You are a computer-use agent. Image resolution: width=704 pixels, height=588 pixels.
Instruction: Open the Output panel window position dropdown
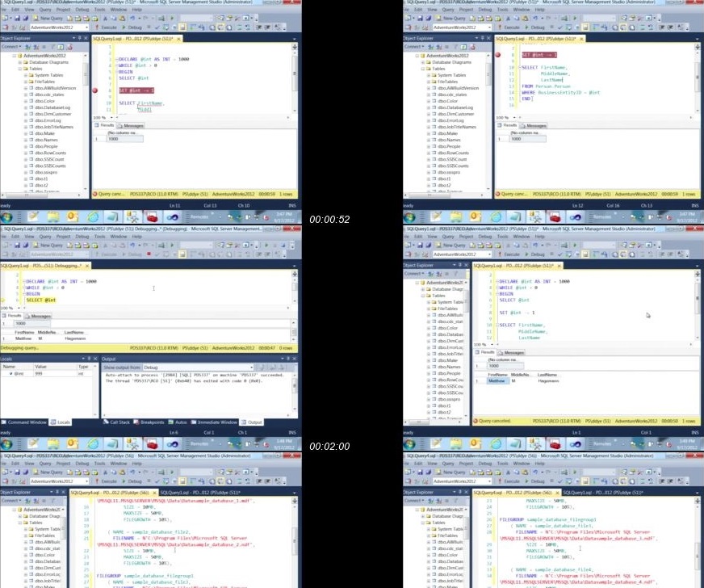coord(282,359)
